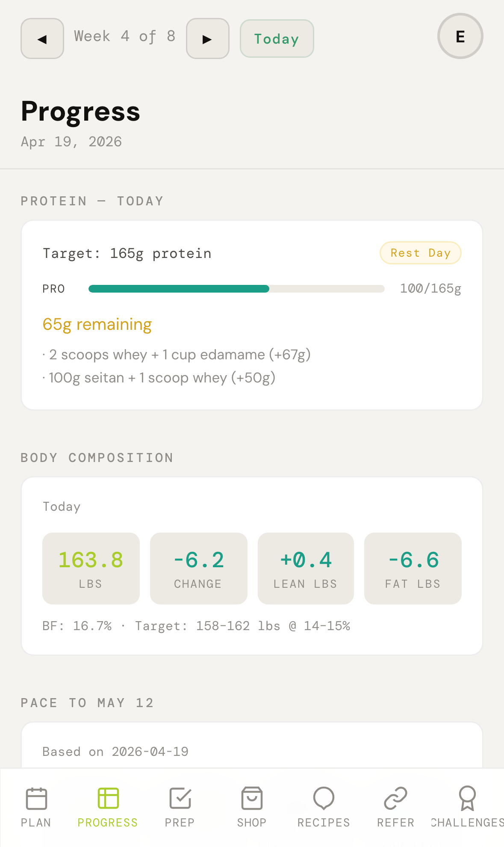This screenshot has width=504, height=847.
Task: Open the Plan calendar icon
Action: click(x=36, y=798)
